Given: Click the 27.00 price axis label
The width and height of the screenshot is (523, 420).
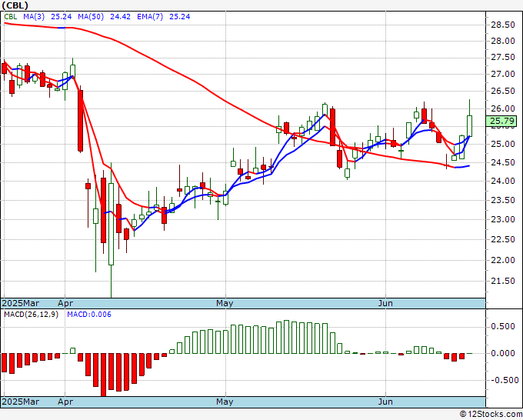Looking at the screenshot, I should [x=503, y=74].
